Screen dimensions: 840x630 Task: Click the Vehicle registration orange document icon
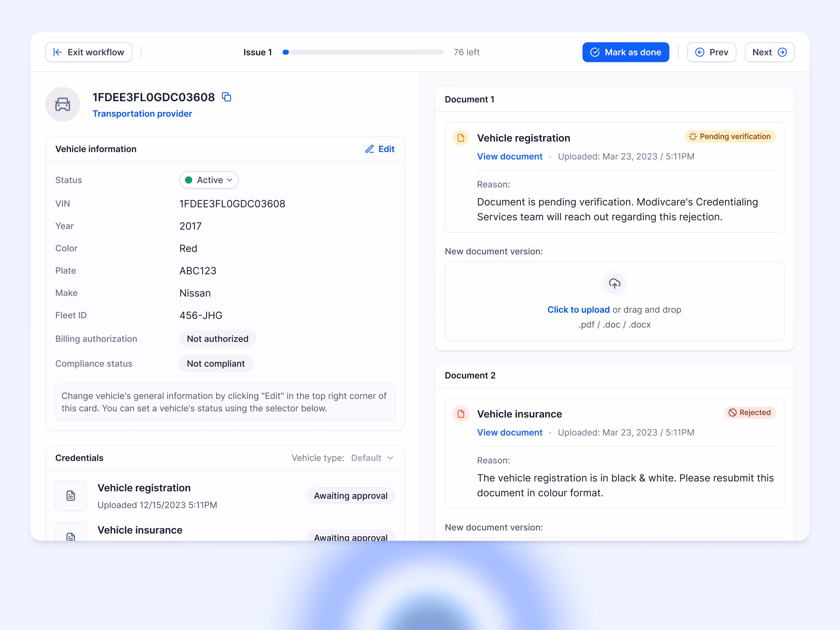coord(461,138)
